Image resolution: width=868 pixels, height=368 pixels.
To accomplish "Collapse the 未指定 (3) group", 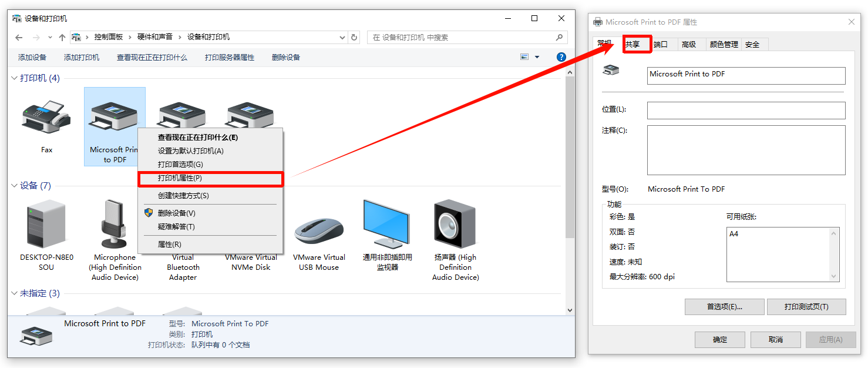I will tap(15, 293).
